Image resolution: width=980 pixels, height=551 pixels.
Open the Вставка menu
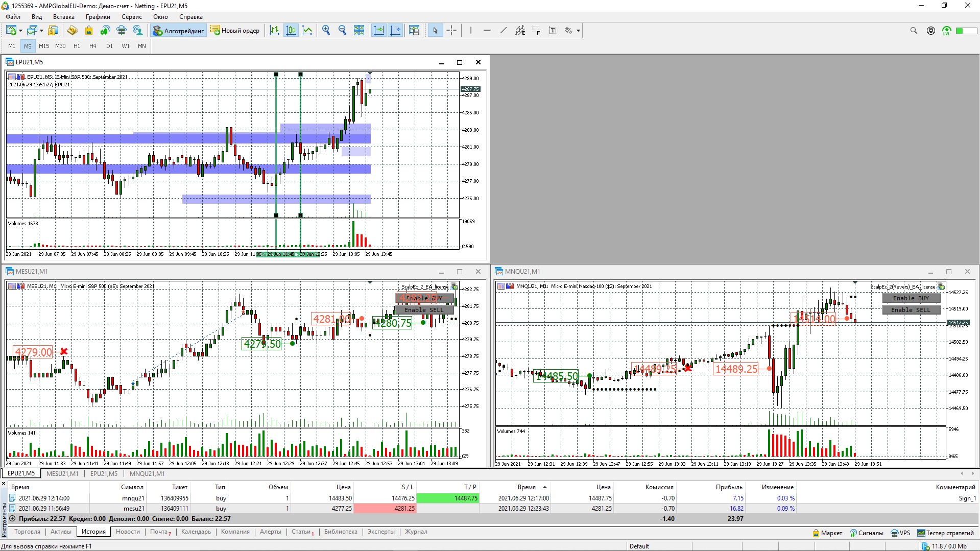click(64, 17)
